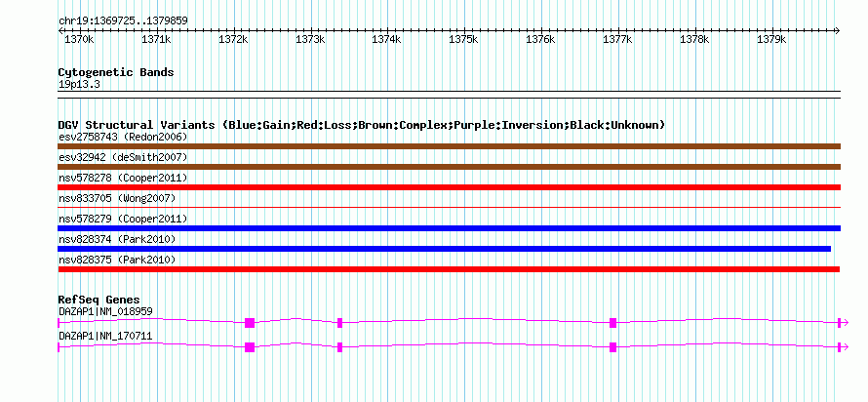This screenshot has height=402, width=868.
Task: Select the NM_018959 exon near 1373.4k
Action: [340, 323]
